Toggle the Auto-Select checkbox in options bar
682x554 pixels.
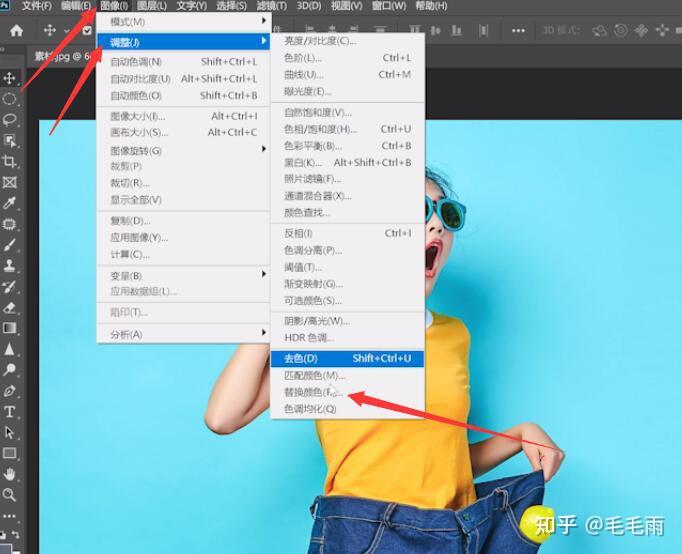tap(87, 30)
